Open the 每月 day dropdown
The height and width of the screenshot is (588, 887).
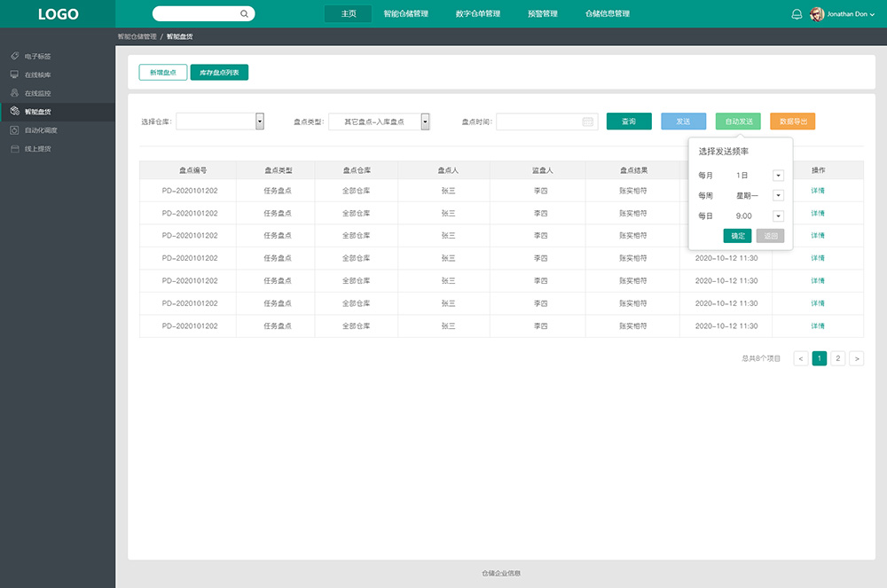tap(779, 176)
